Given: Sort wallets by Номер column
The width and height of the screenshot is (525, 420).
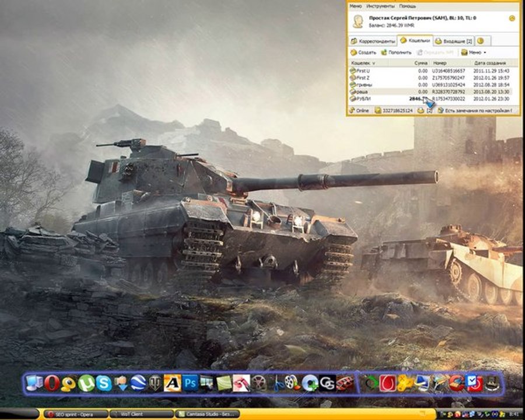Looking at the screenshot, I should pyautogui.click(x=451, y=63).
